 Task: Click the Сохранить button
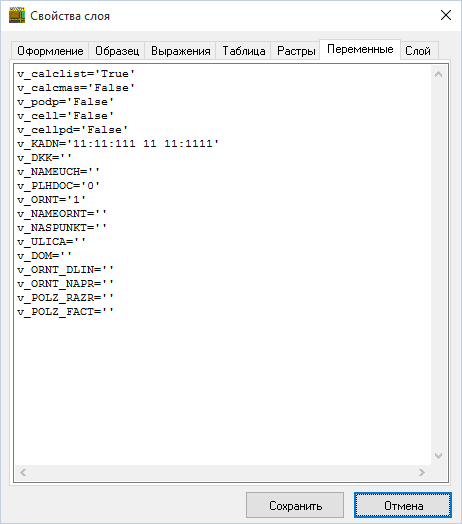(x=295, y=505)
